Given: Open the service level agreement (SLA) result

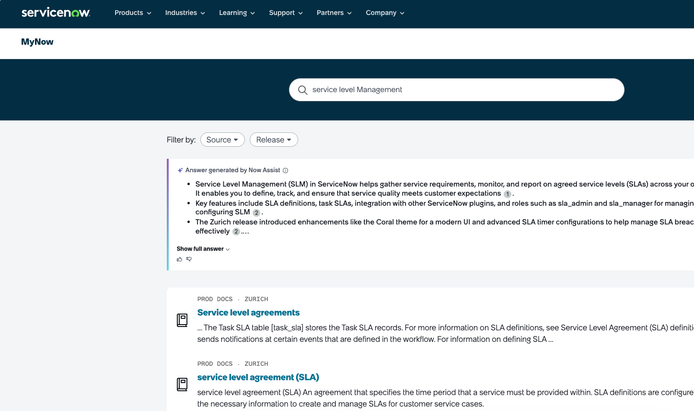Looking at the screenshot, I should tap(258, 377).
